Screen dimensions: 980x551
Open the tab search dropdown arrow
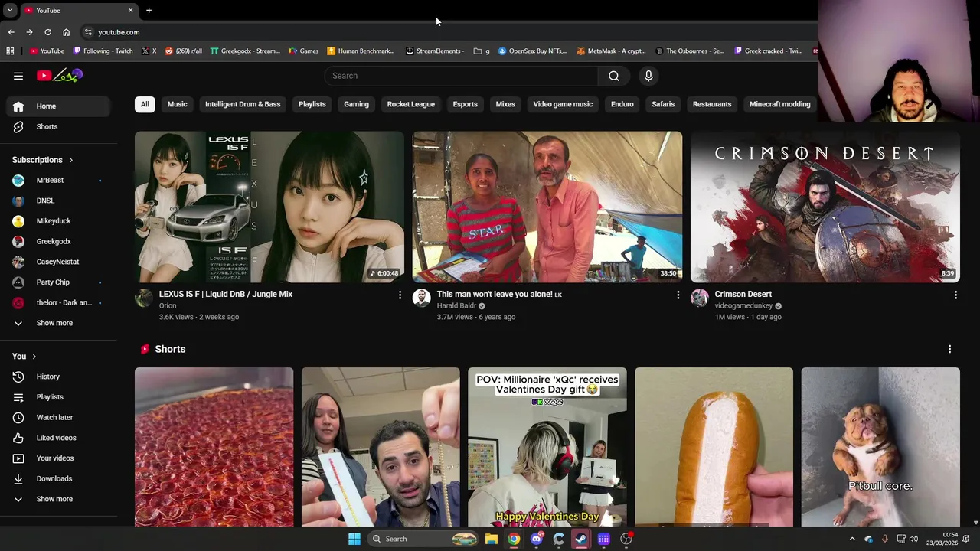[10, 11]
